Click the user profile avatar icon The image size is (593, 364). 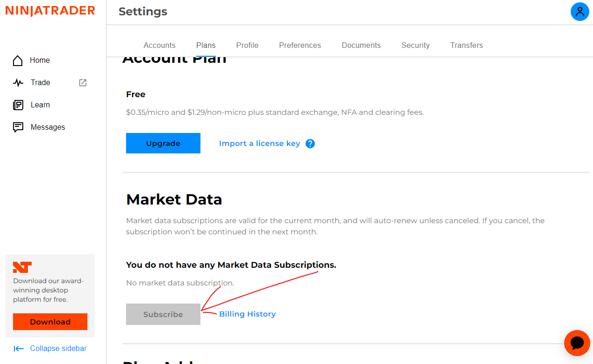[580, 12]
